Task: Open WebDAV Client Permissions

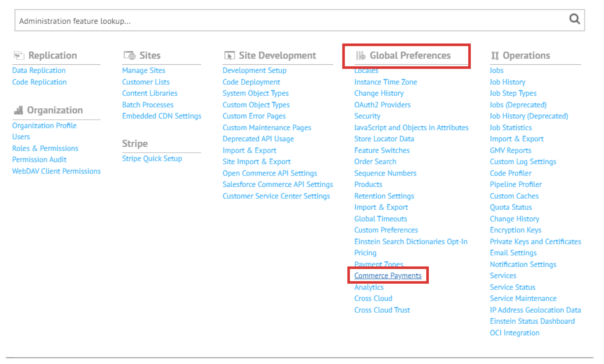Action: click(x=56, y=171)
